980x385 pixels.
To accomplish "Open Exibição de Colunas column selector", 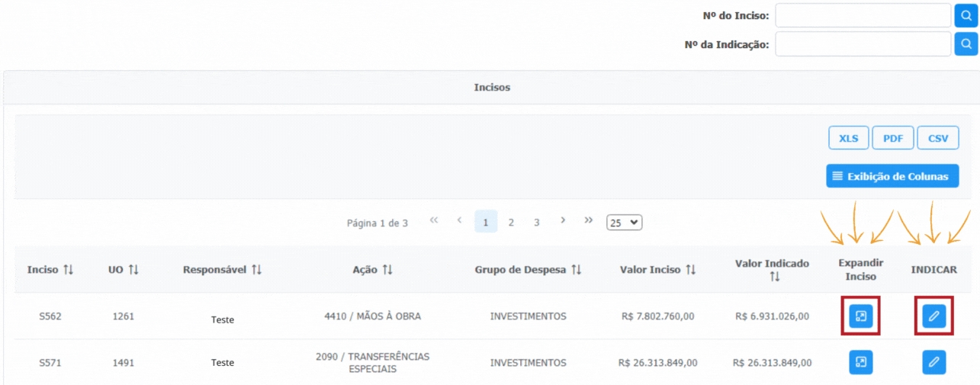I will (892, 176).
